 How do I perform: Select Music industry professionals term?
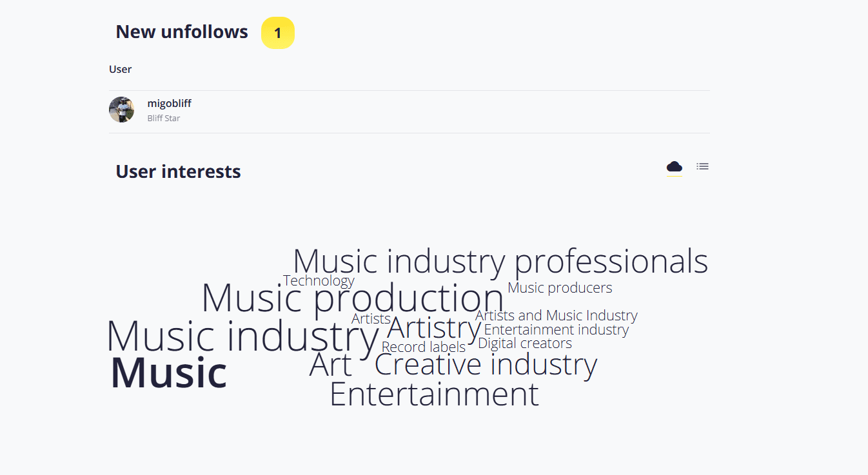click(x=500, y=262)
